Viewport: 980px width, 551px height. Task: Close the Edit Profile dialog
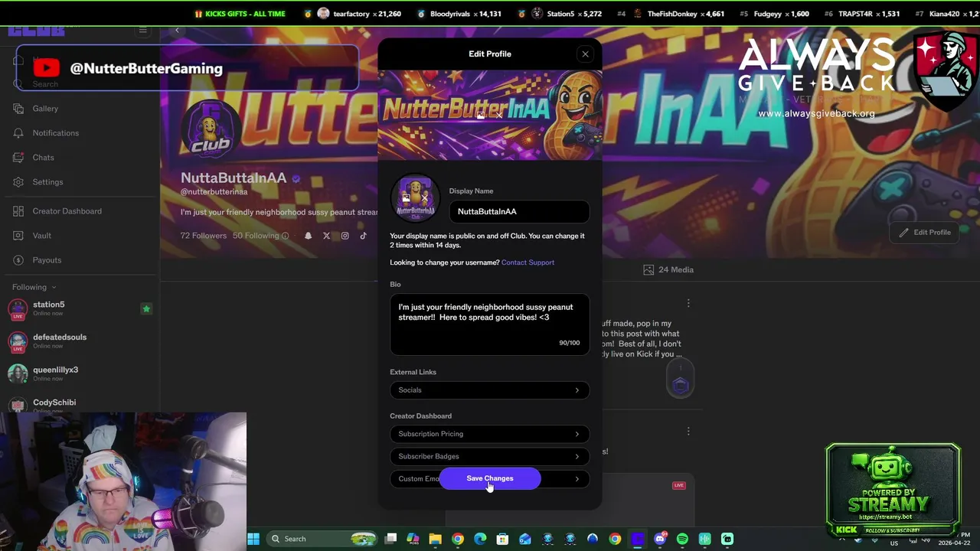[x=585, y=54]
